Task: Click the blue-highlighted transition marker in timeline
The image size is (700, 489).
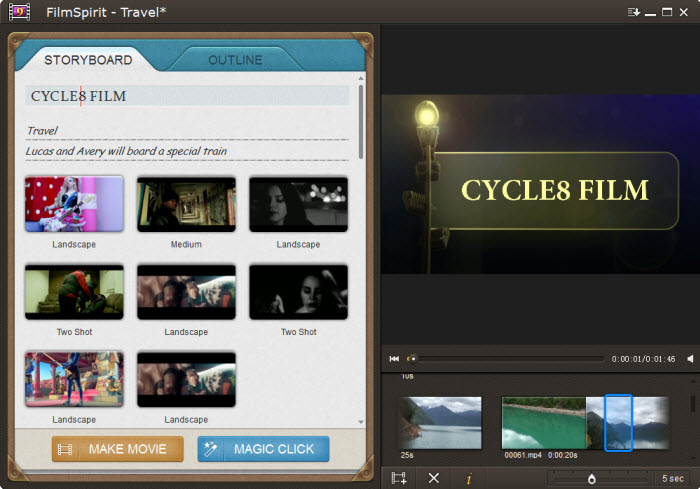Action: click(619, 421)
